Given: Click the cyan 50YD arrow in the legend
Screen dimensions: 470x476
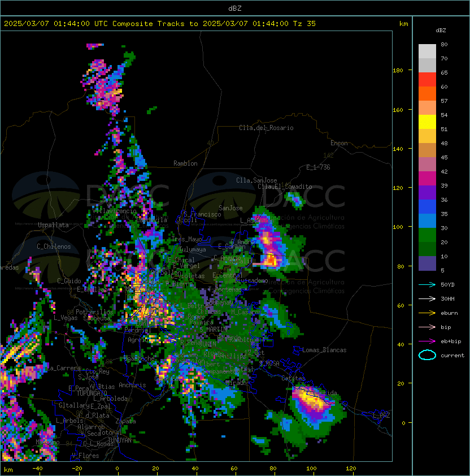Looking at the screenshot, I should tap(427, 285).
